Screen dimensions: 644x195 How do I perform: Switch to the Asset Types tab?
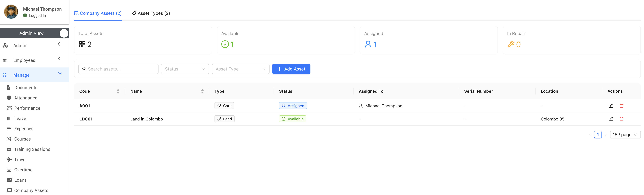pos(151,13)
